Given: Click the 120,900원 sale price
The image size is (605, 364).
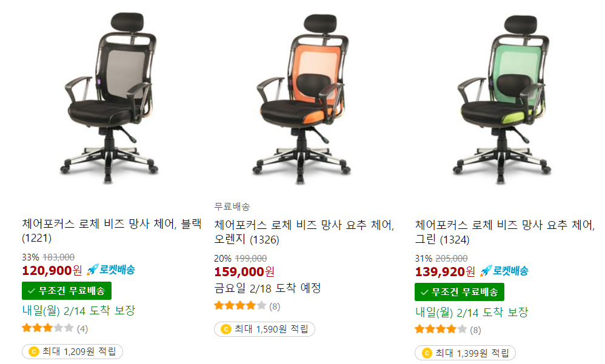Looking at the screenshot, I should [52, 270].
